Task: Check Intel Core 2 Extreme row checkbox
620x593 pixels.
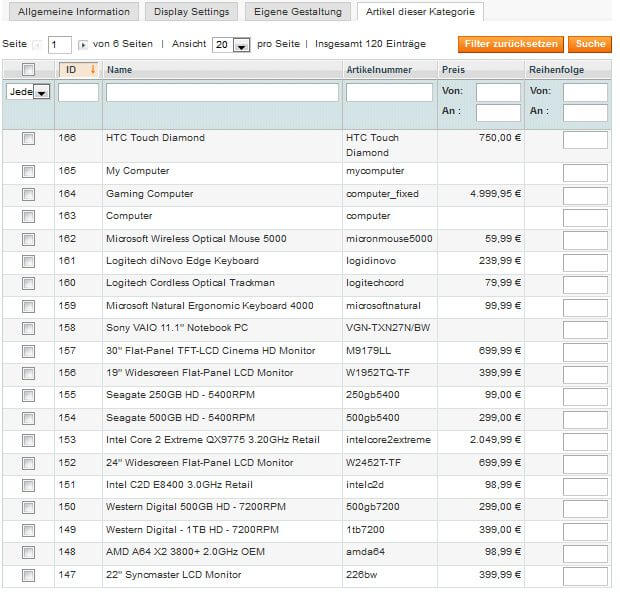Action: pyautogui.click(x=28, y=440)
